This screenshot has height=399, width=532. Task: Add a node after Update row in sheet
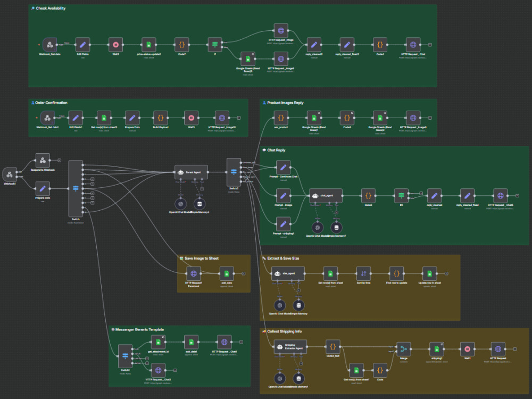[x=446, y=273]
